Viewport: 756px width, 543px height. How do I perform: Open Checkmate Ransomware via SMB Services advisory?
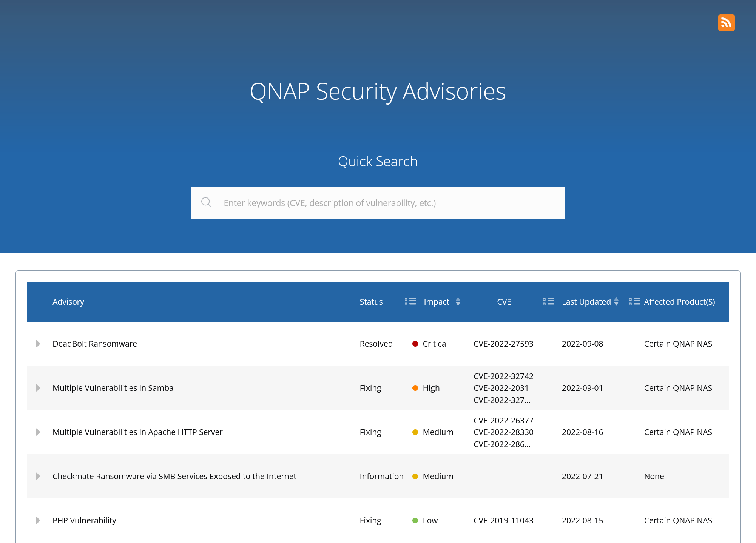click(174, 476)
